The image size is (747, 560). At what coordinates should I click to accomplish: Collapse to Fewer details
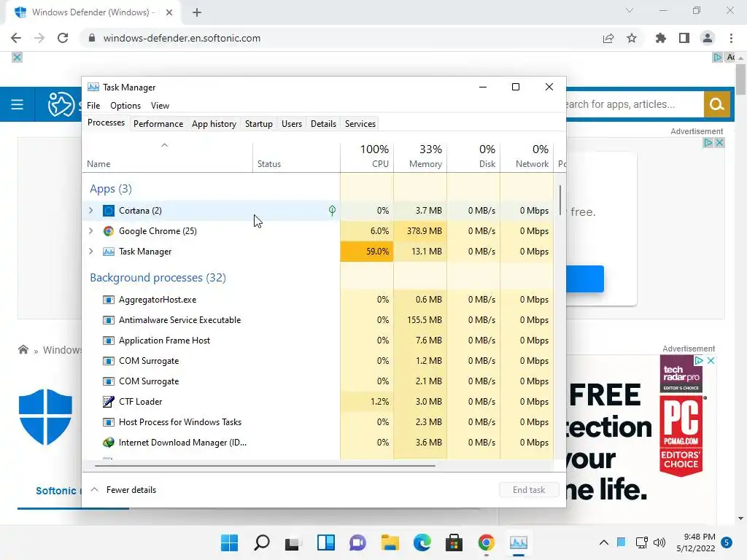123,489
